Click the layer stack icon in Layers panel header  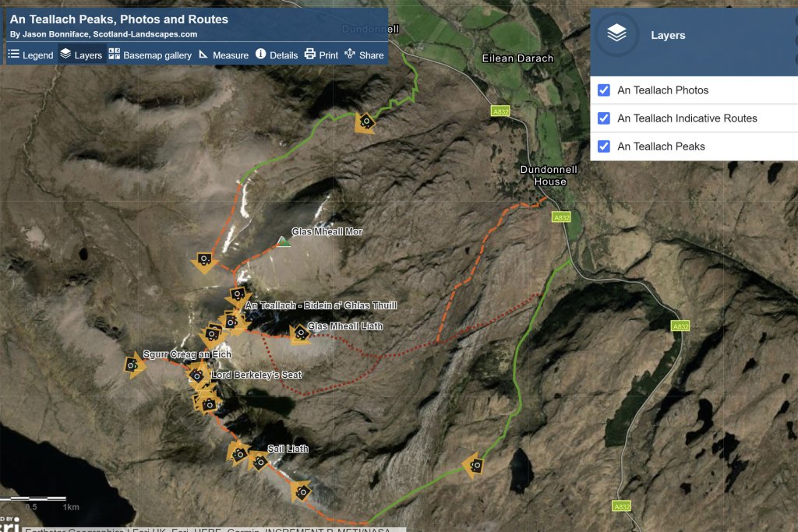616,34
